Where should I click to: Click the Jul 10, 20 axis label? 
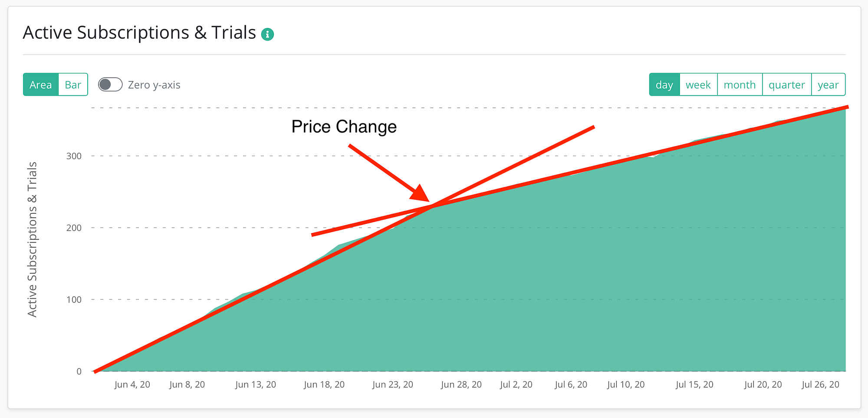626,385
